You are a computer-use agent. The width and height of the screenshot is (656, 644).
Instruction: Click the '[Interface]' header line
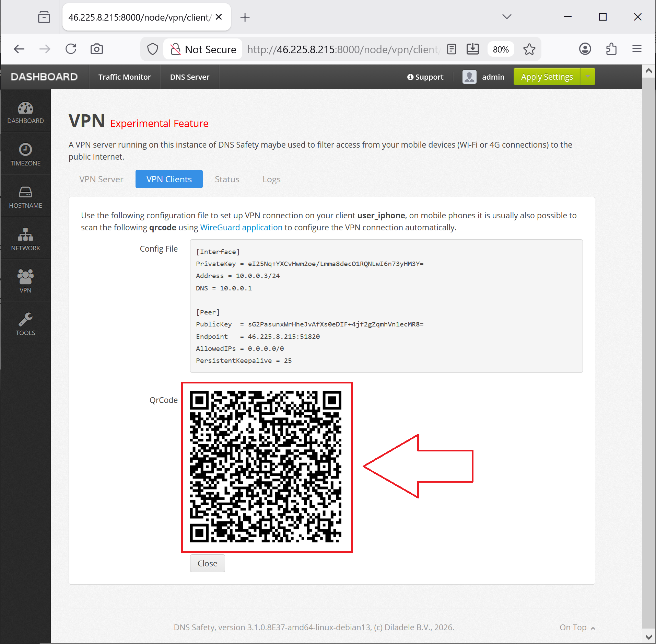click(218, 252)
